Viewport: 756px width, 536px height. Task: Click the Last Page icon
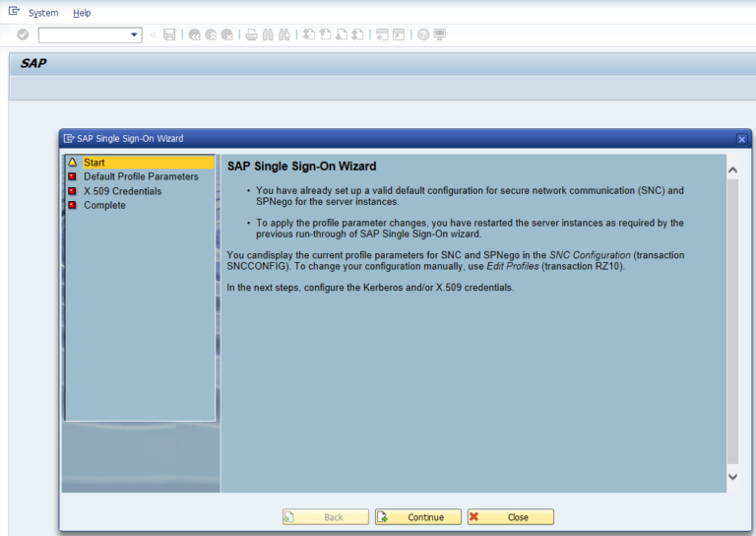pyautogui.click(x=357, y=34)
